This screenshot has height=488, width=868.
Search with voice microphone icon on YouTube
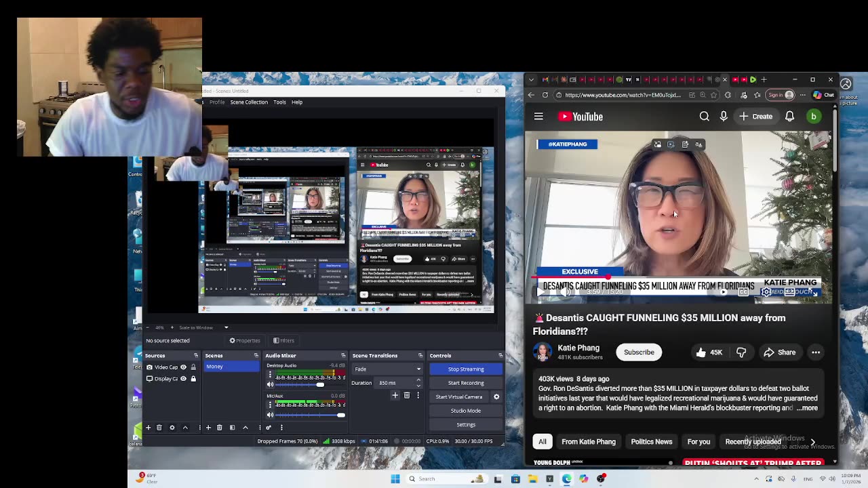[x=724, y=117]
